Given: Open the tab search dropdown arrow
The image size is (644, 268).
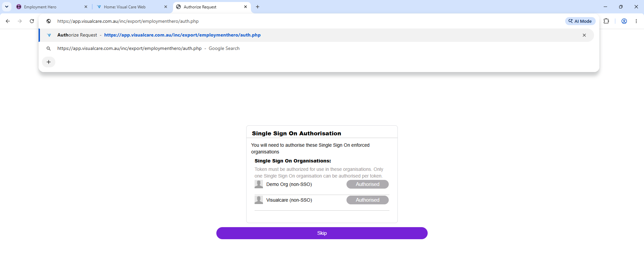Looking at the screenshot, I should (6, 7).
